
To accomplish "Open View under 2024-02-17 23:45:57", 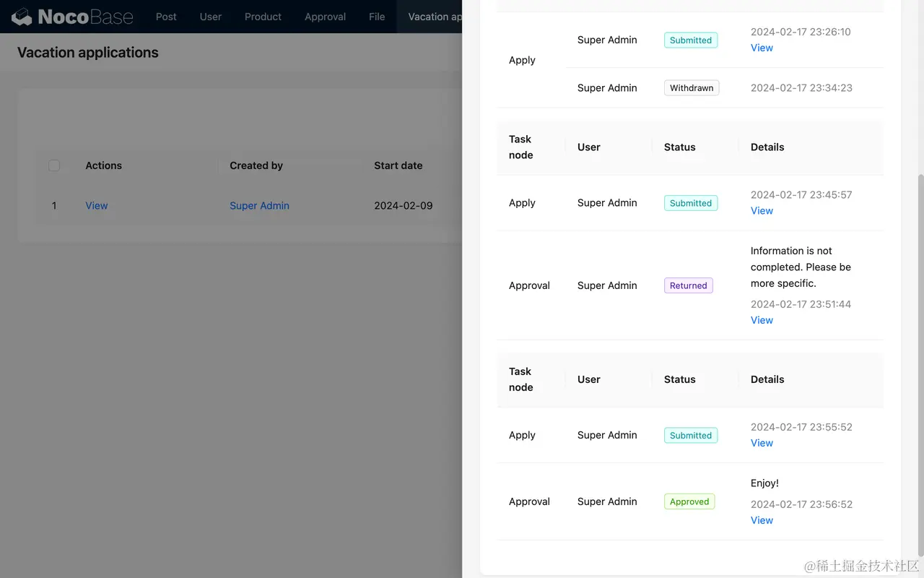I will (762, 211).
